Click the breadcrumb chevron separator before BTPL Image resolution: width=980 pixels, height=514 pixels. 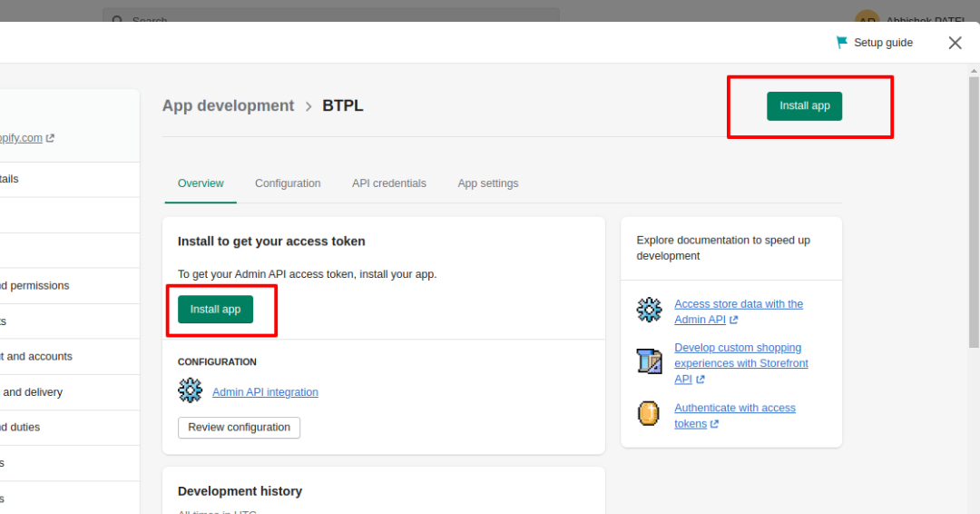coord(309,107)
